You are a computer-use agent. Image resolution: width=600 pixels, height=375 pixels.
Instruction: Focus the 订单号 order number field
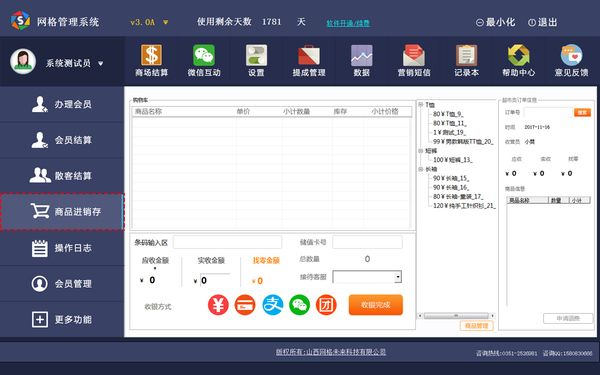point(548,112)
